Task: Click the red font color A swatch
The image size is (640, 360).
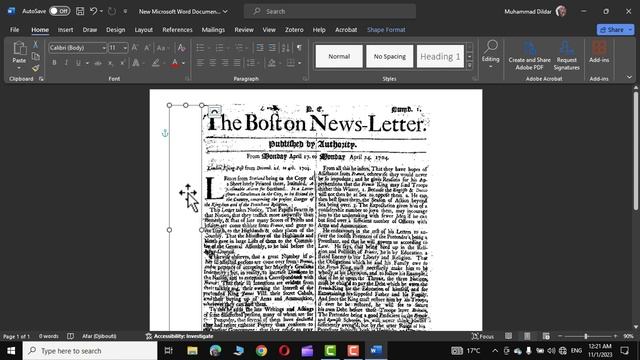Action: coord(175,63)
